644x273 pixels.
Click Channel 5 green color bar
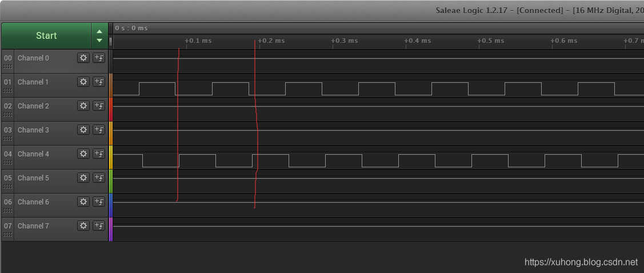coord(110,182)
